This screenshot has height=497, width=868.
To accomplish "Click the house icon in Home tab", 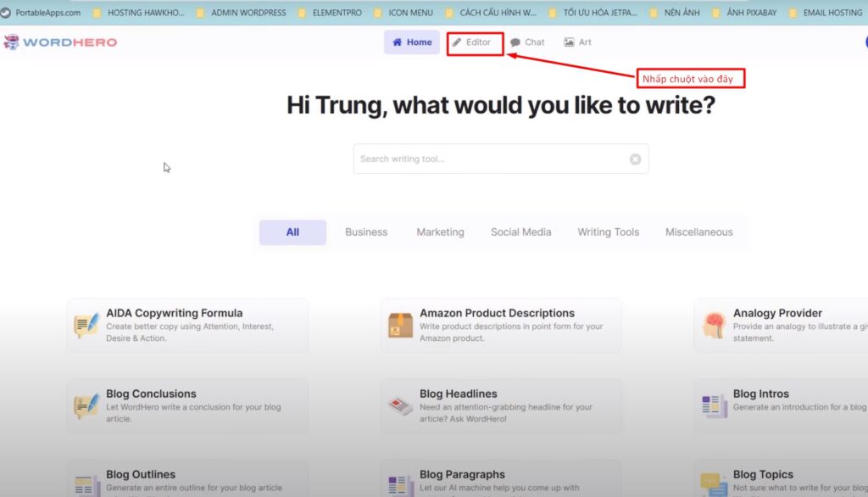I will point(397,42).
